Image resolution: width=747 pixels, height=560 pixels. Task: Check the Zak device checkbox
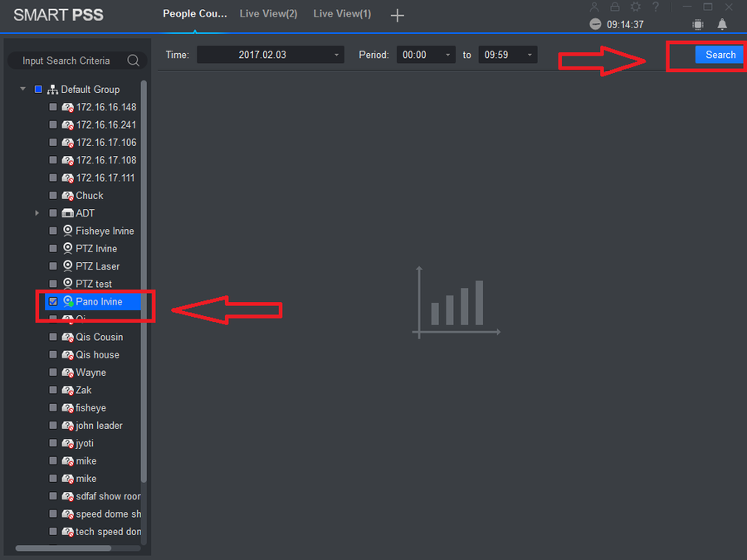(53, 390)
